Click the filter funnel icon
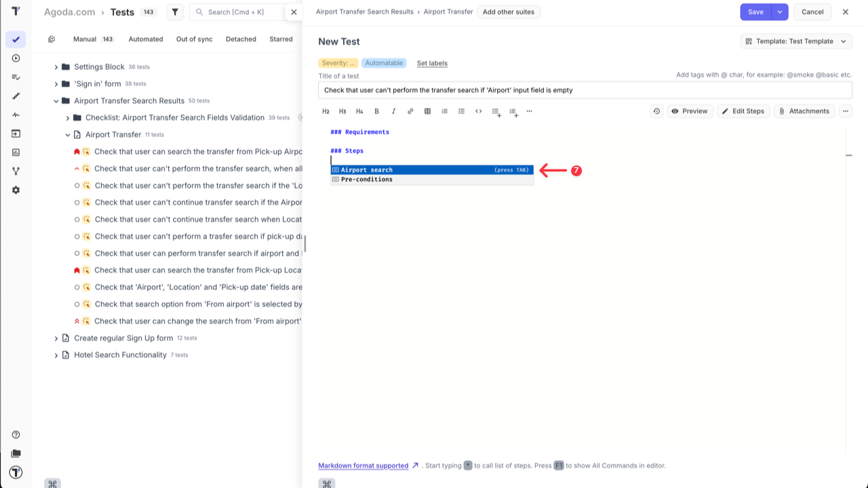 point(175,12)
